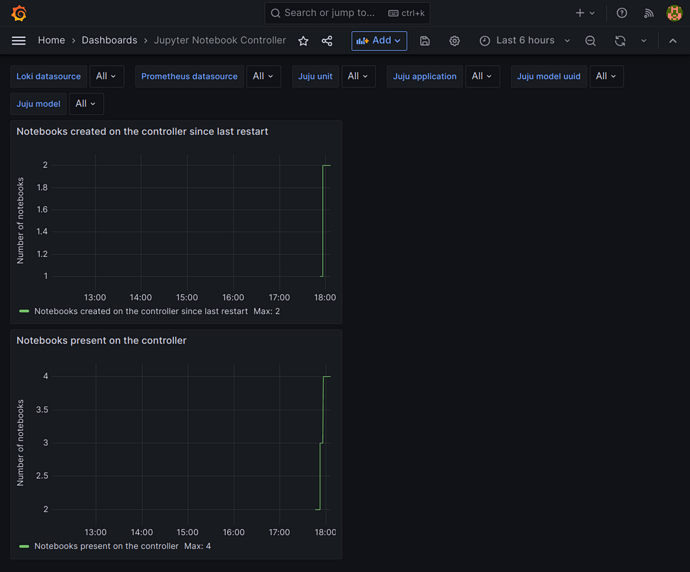
Task: Open the share dashboard icon
Action: coord(327,41)
